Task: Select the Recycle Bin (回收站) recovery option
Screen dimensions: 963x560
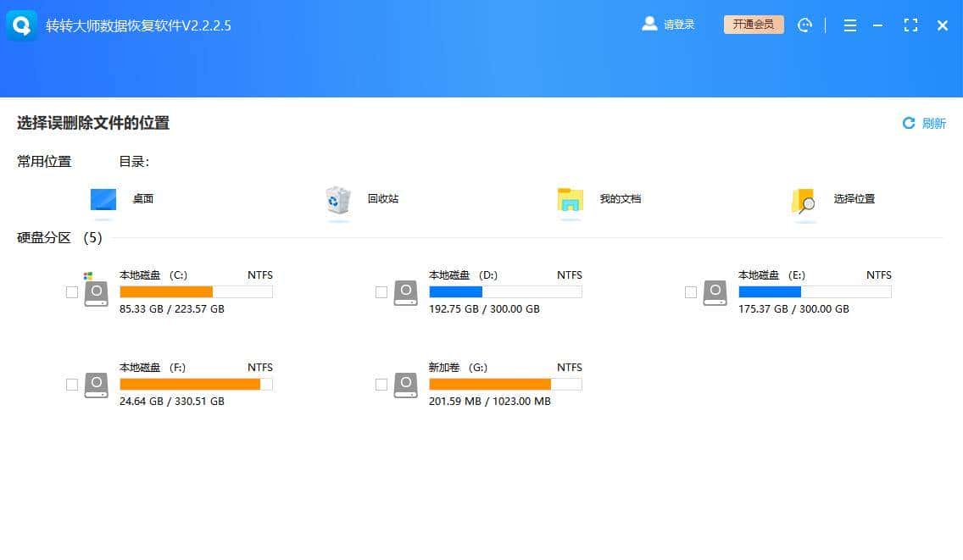Action: click(x=337, y=200)
